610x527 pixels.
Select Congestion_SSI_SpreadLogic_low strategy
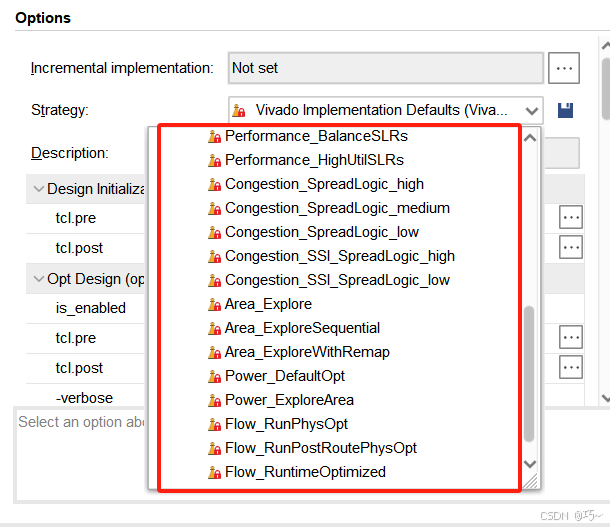337,280
